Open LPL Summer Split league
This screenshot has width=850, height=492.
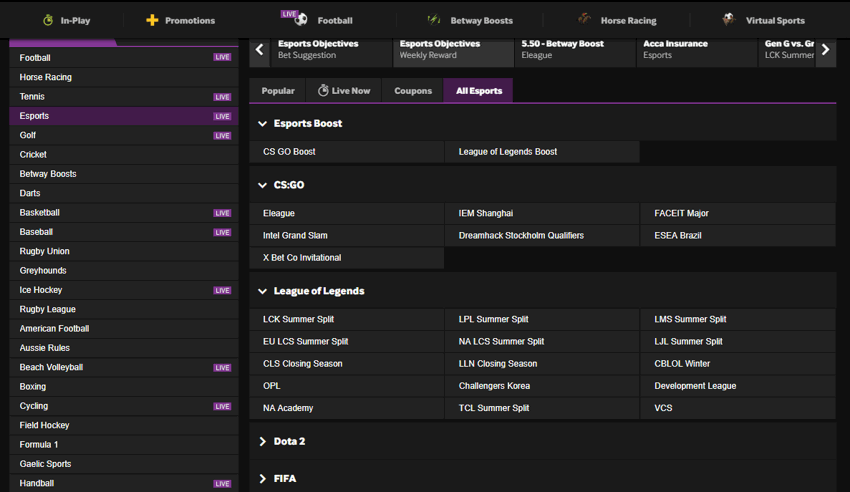[542, 320]
